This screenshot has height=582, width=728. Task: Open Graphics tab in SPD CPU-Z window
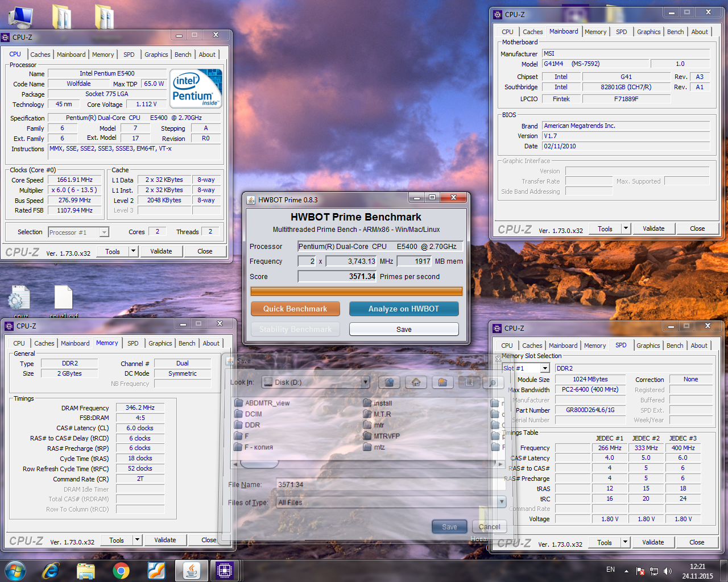[x=648, y=346]
